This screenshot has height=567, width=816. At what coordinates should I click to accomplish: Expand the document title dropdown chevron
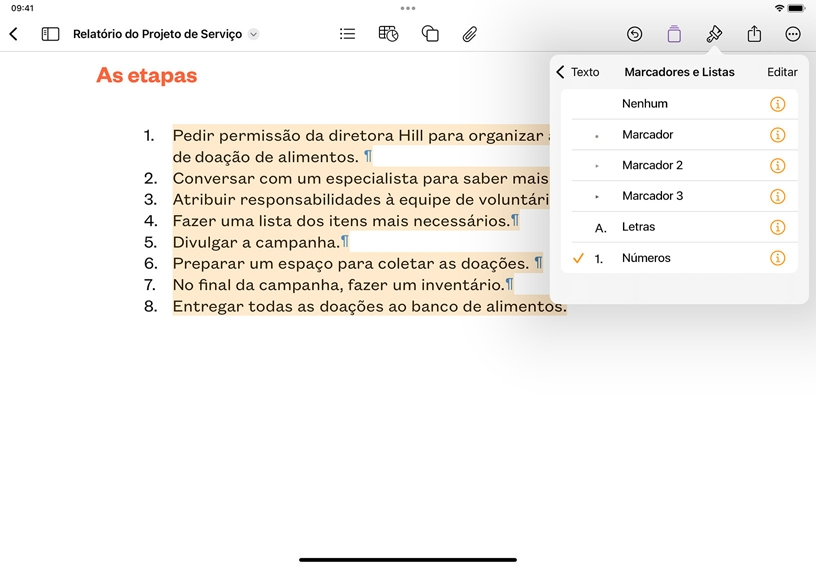253,34
